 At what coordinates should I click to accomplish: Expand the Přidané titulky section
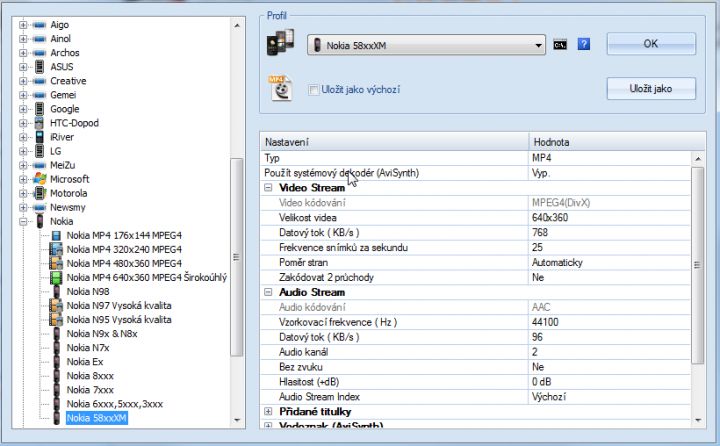pyautogui.click(x=268, y=412)
